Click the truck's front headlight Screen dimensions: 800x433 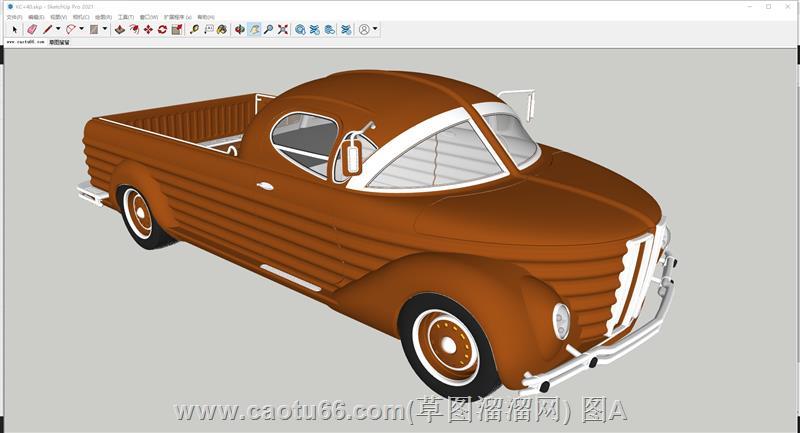(561, 321)
